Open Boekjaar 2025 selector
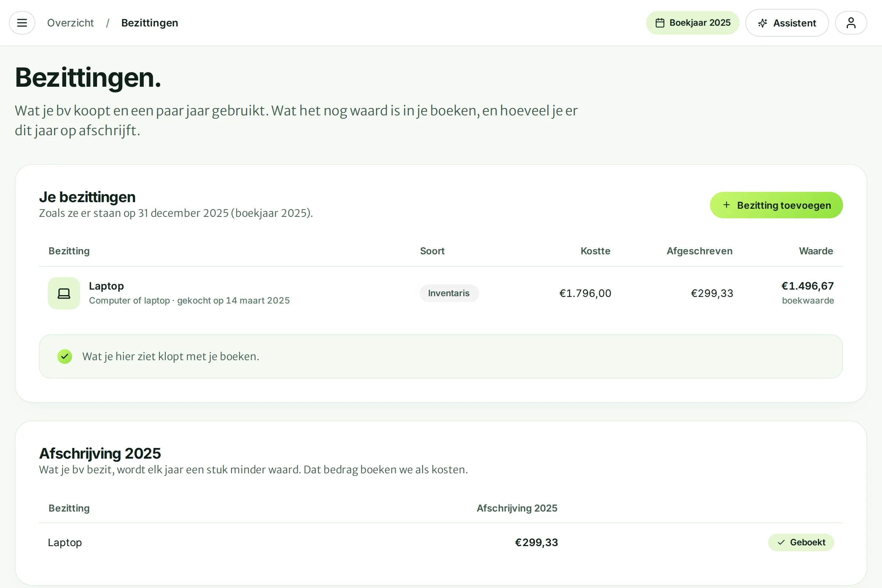Screen dimensions: 882x588 coord(692,23)
